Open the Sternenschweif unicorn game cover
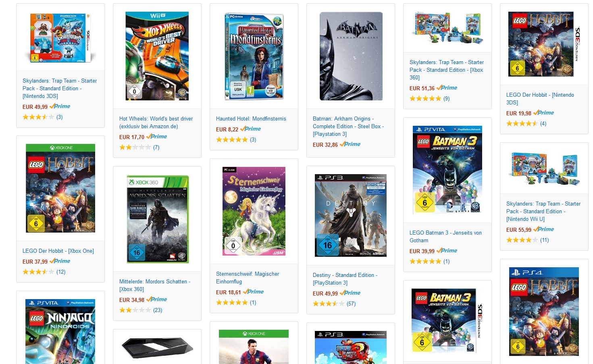Viewport: 593px width, 364px height. (254, 211)
